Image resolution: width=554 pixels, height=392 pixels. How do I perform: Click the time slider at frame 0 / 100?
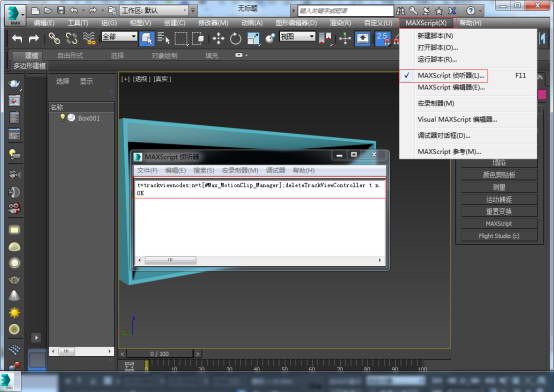(160, 353)
